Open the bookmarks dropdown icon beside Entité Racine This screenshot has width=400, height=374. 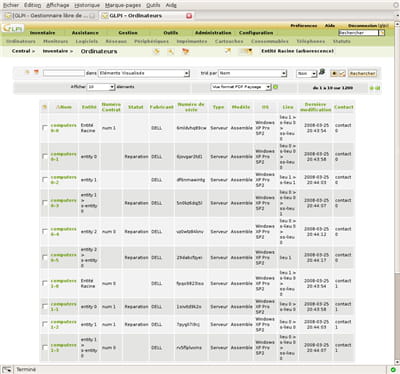point(246,51)
